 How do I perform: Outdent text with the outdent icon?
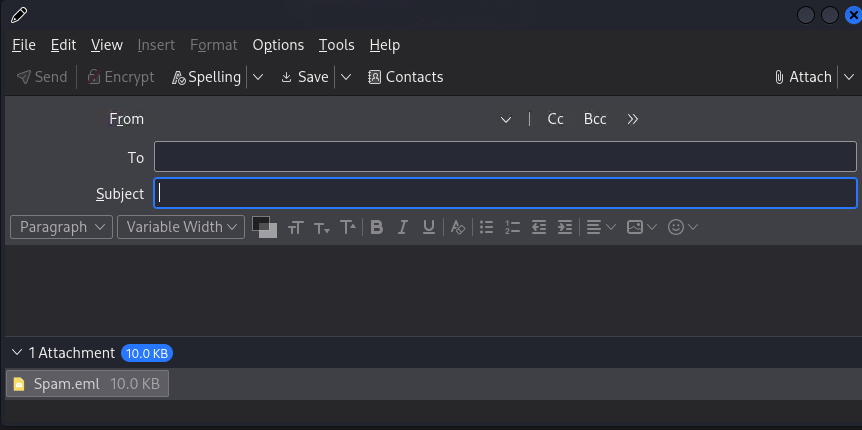coord(539,227)
